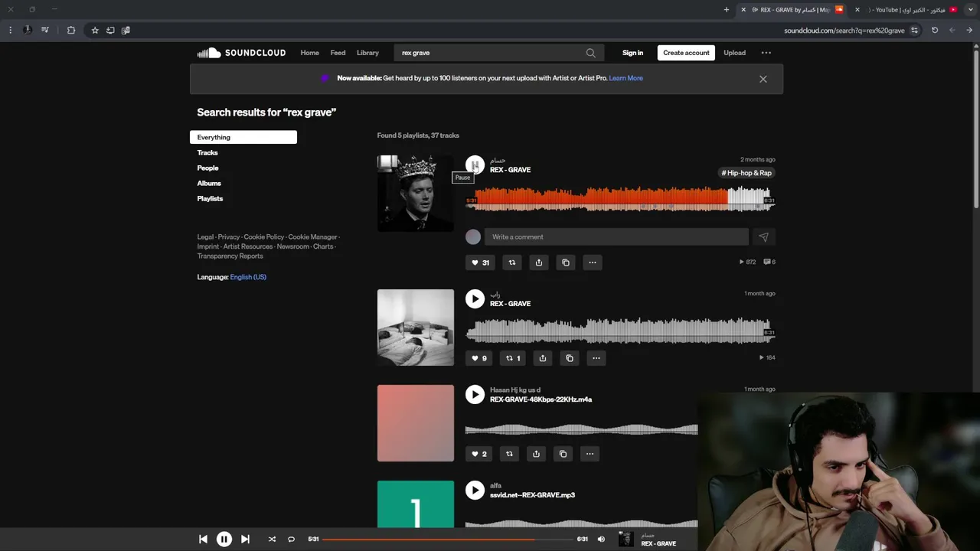980x551 pixels.
Task: Switch to the YouTube browser tab
Action: 907,10
